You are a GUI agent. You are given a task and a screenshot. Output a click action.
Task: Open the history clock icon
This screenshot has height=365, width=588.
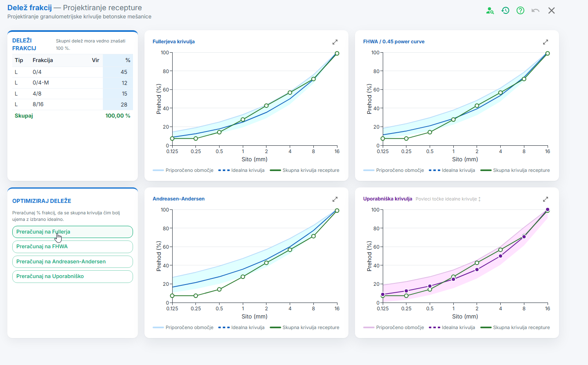(505, 11)
